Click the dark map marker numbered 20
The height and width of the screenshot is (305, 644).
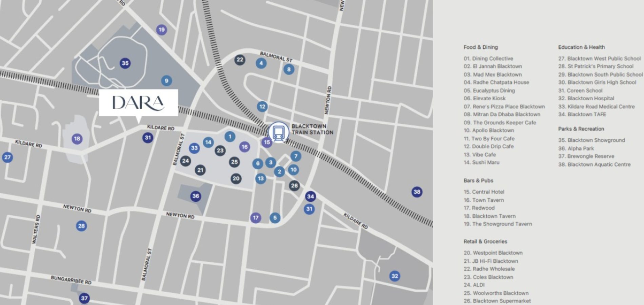point(236,179)
